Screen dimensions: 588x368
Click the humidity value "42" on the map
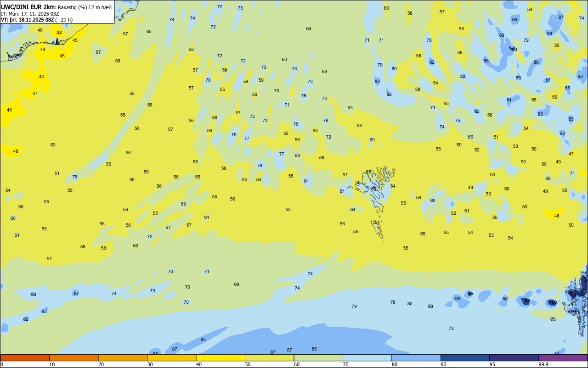[41, 76]
